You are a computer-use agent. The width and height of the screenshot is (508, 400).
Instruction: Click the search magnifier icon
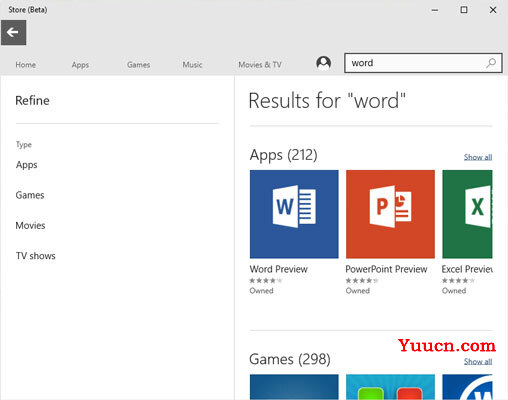(x=491, y=63)
